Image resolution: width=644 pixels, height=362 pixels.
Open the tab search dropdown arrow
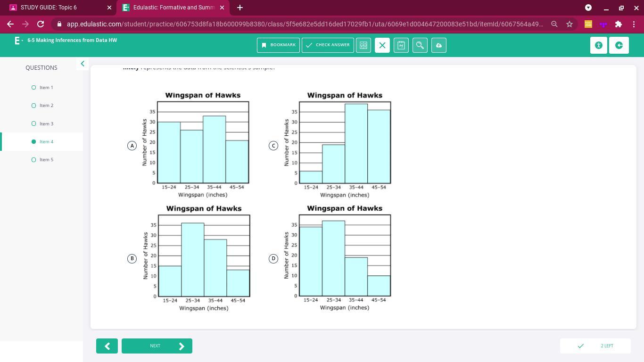coord(588,8)
